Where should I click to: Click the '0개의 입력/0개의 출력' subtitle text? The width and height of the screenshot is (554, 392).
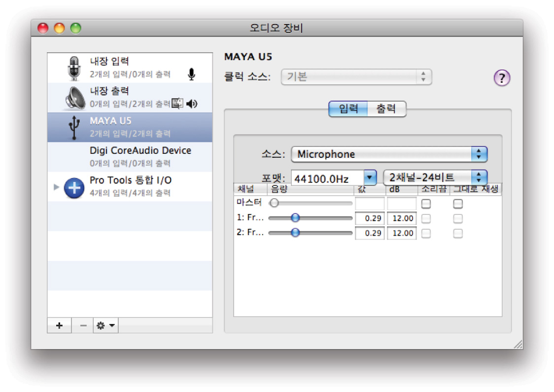130,163
